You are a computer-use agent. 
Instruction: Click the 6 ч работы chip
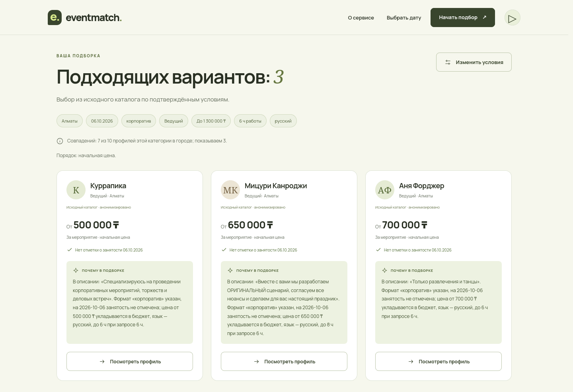(x=250, y=121)
